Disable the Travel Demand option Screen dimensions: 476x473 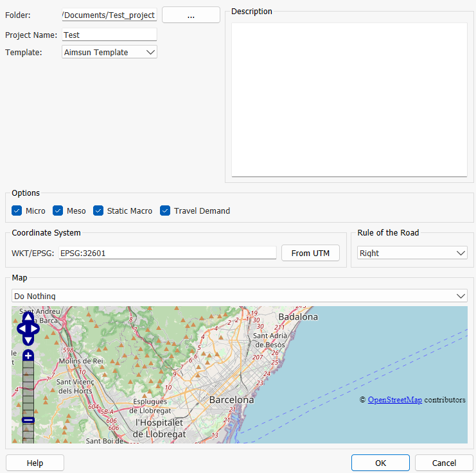click(165, 211)
